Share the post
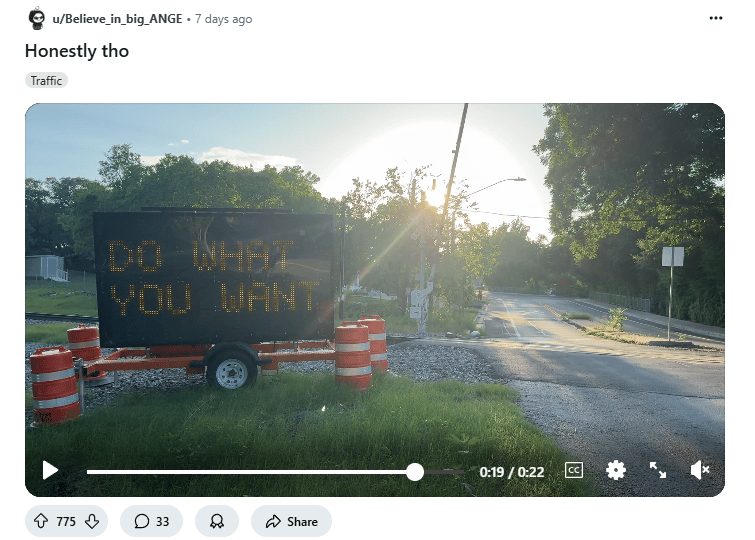Screen dimensions: 755x540 [291, 521]
